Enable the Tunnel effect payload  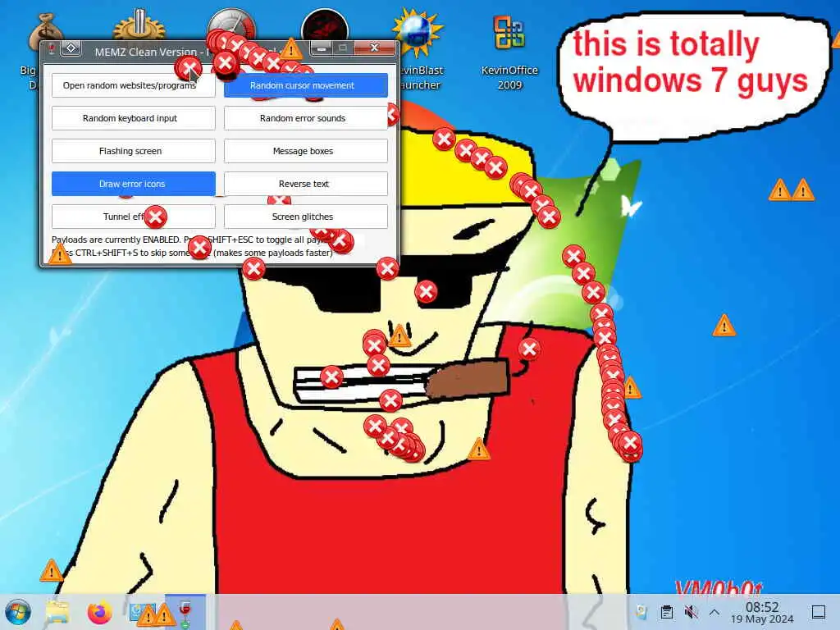pos(134,217)
